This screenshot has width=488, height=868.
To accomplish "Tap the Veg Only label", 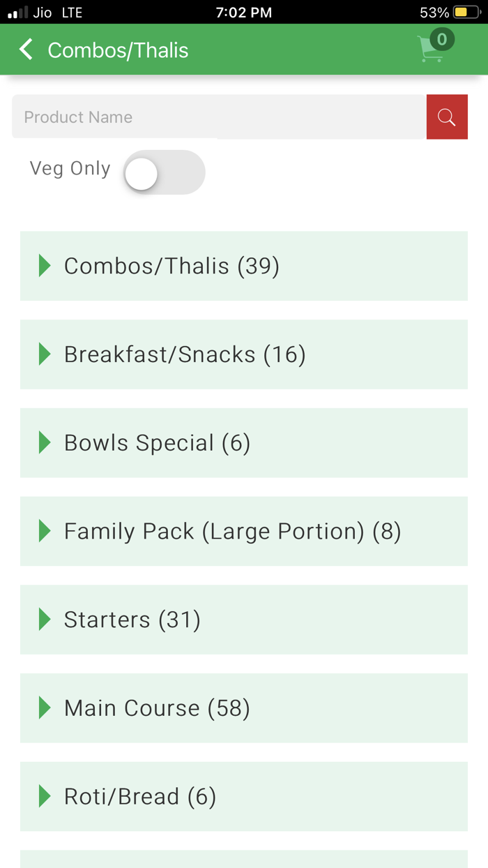I will [70, 169].
